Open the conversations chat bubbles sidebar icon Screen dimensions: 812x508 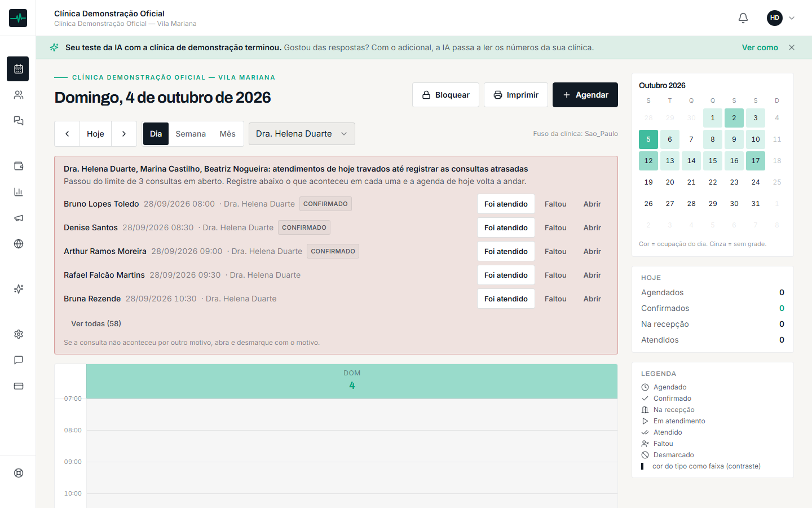pyautogui.click(x=19, y=121)
